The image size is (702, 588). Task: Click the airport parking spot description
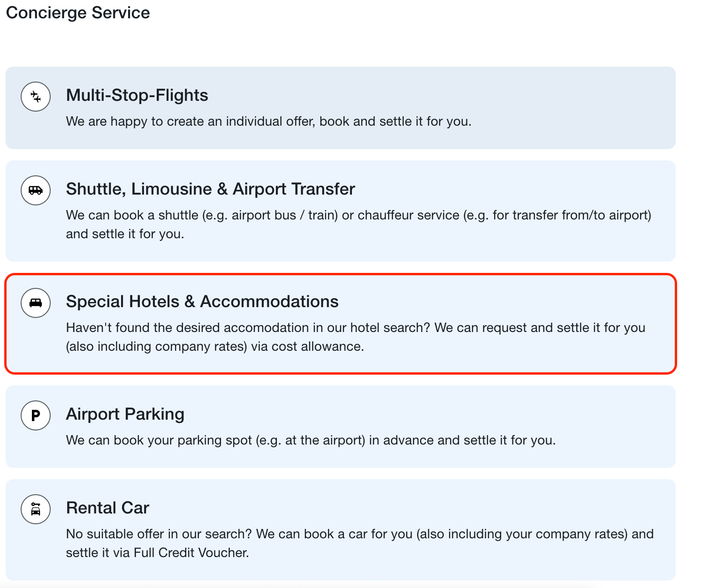(311, 440)
